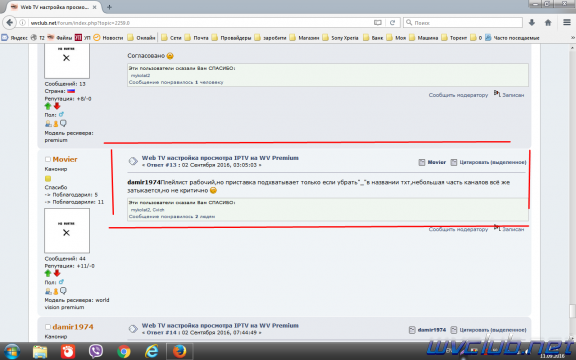Image resolution: width=576 pixels, height=360 pixels.
Task: Expand the Sony Xperia bookmarks folder
Action: [341, 37]
